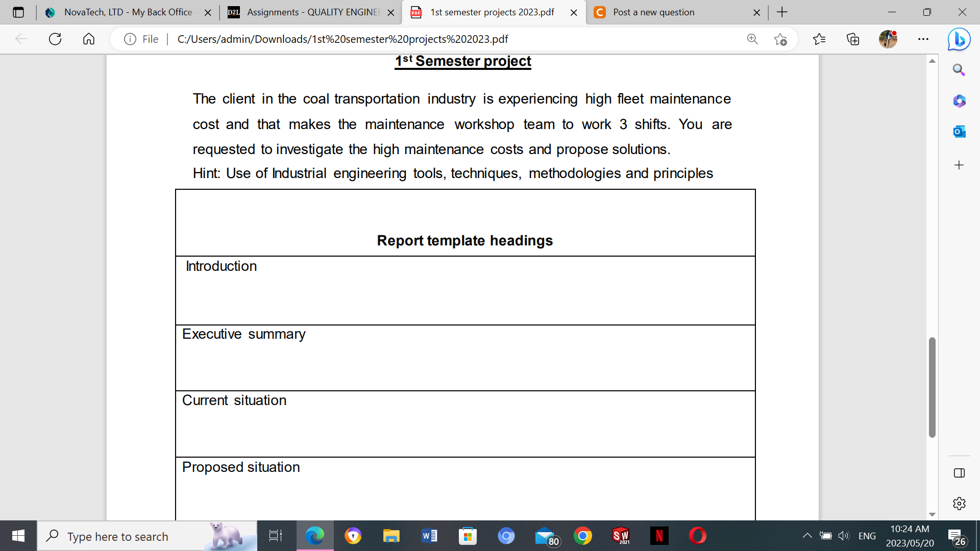The image size is (980, 551).
Task: Open Copilot in the Edge sidebar
Action: click(959, 39)
